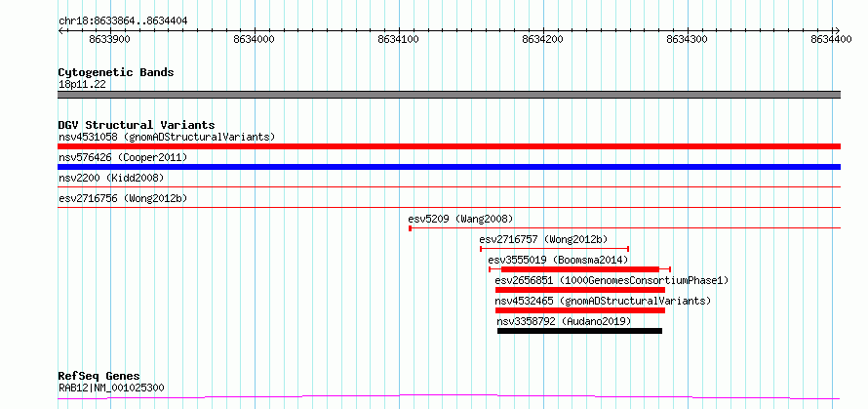Click the esv2656851 (1000GenomesConsortiumPhase1) label
The image size is (868, 409).
[612, 280]
